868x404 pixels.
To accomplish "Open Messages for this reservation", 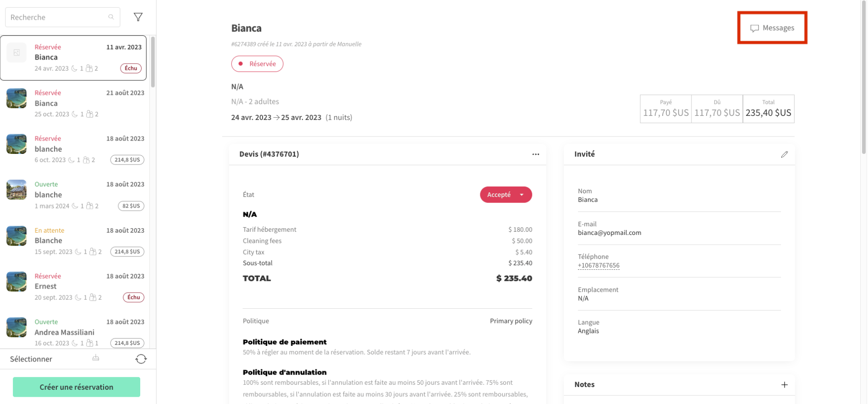I will (x=772, y=28).
